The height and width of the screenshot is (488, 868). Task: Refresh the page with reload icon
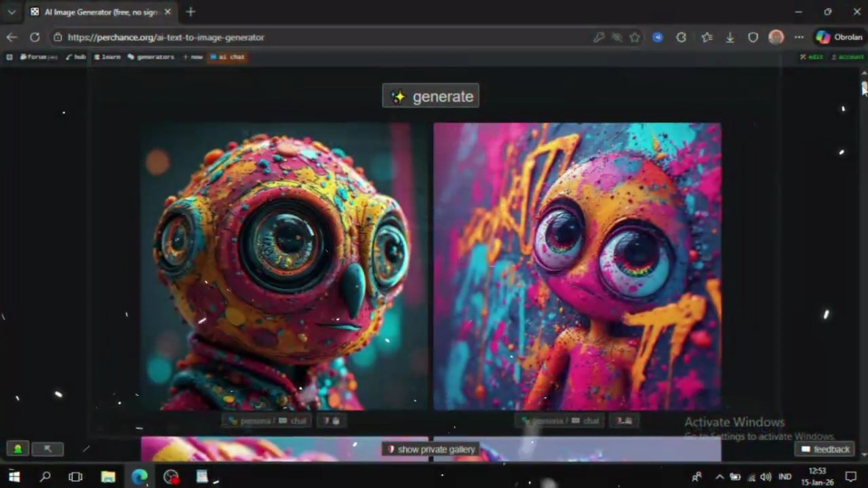click(35, 37)
